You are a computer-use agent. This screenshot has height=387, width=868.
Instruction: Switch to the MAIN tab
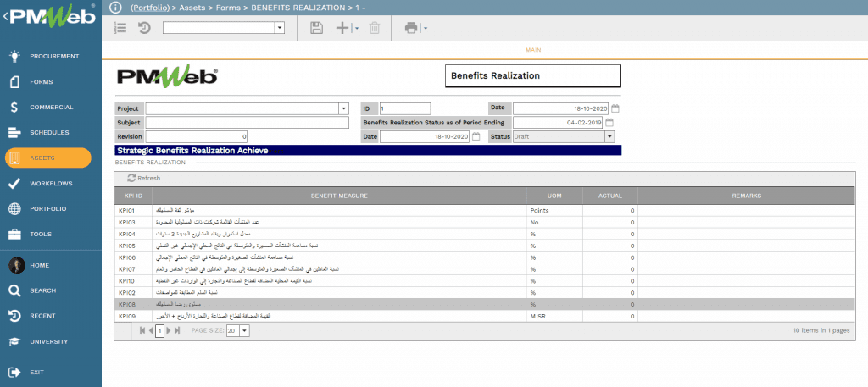click(x=533, y=50)
